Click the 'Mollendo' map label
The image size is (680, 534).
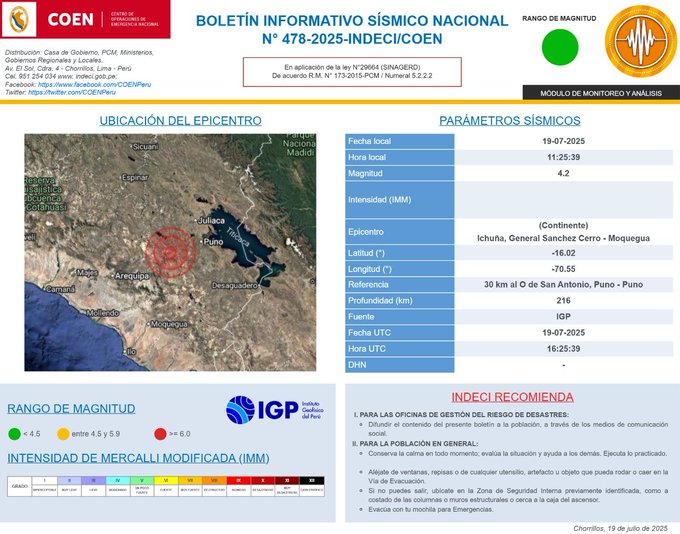[103, 313]
